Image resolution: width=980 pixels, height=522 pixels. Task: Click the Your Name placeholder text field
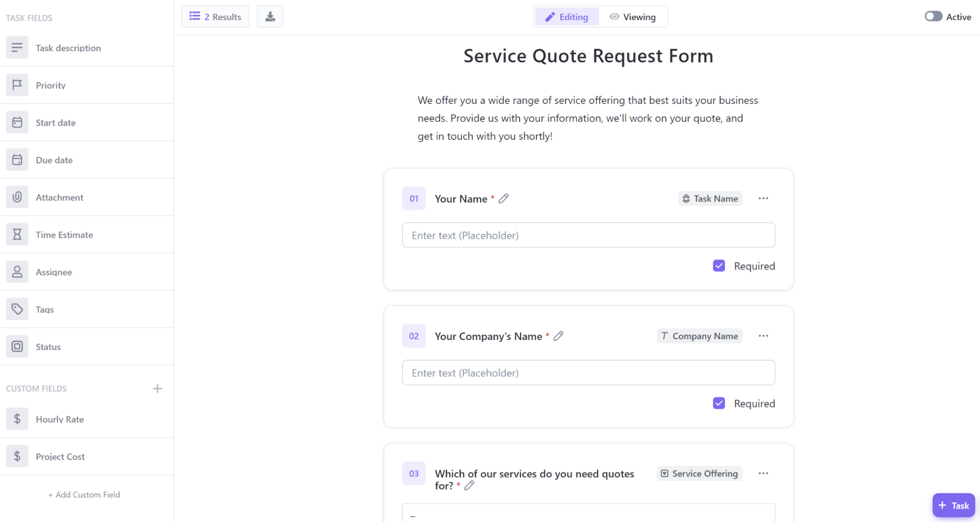pos(588,235)
